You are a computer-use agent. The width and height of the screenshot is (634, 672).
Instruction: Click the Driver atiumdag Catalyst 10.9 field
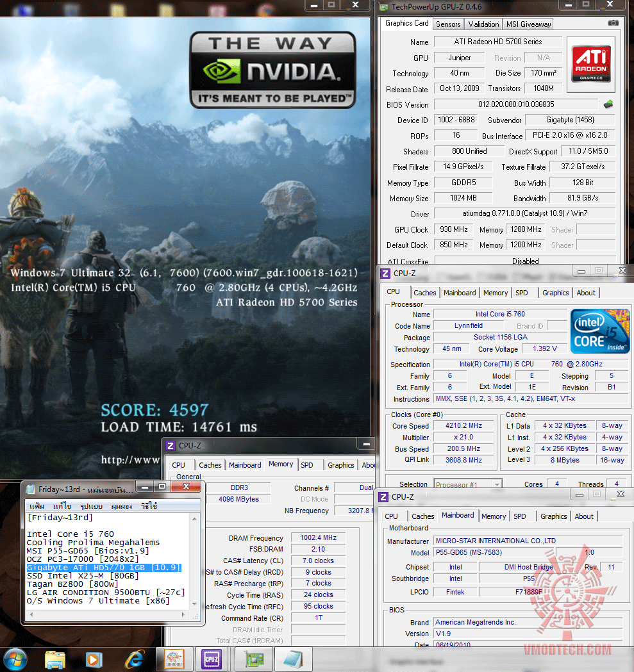click(524, 213)
